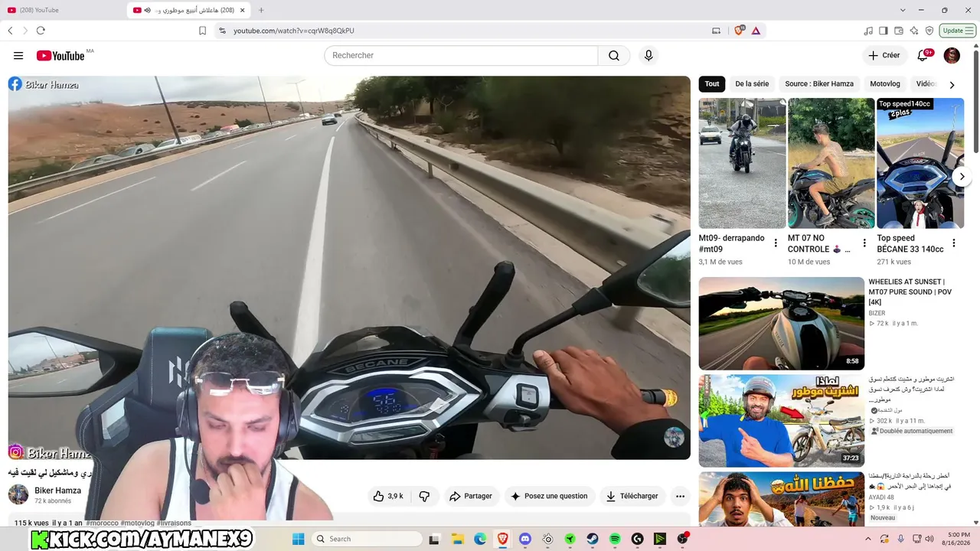Open the Brave Update main menu
This screenshot has width=980, height=551.
pos(958,31)
